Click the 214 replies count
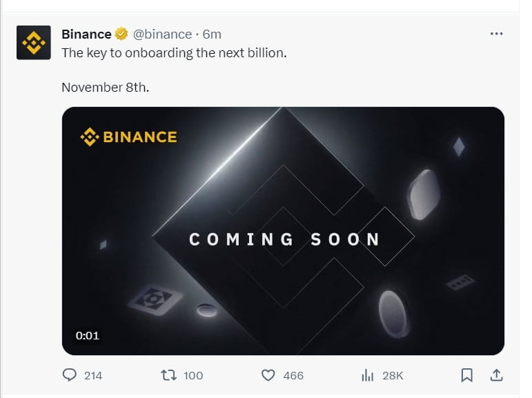This screenshot has width=532, height=398. pyautogui.click(x=93, y=376)
